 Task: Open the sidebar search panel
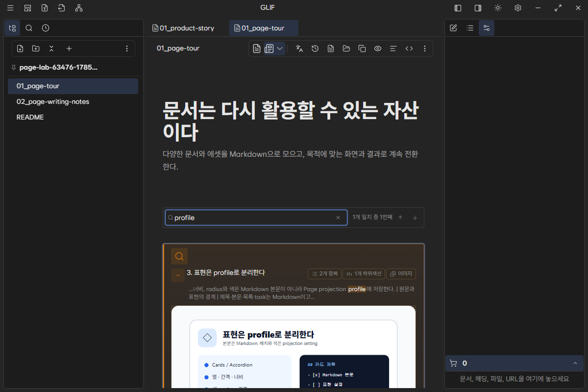point(29,28)
